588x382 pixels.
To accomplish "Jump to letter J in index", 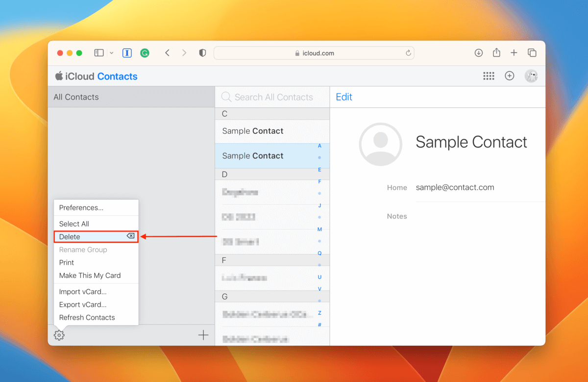I will pyautogui.click(x=319, y=205).
